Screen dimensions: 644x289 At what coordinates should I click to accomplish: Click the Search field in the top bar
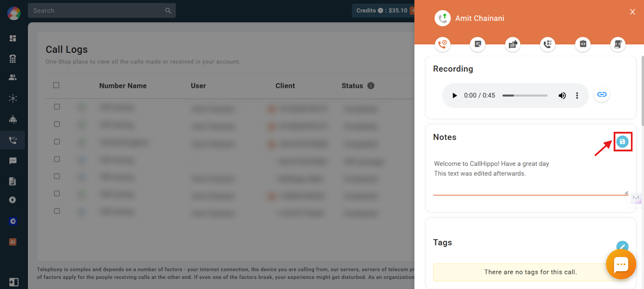tap(102, 10)
